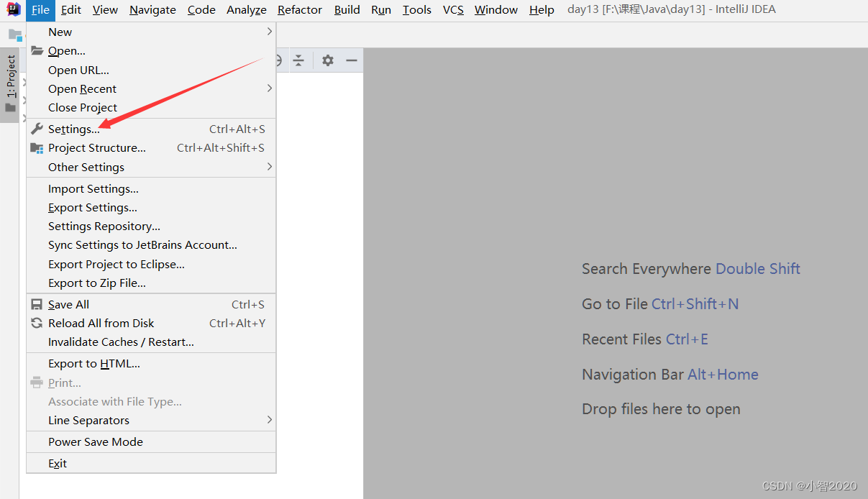Select Open URL... menu entry

click(151, 70)
